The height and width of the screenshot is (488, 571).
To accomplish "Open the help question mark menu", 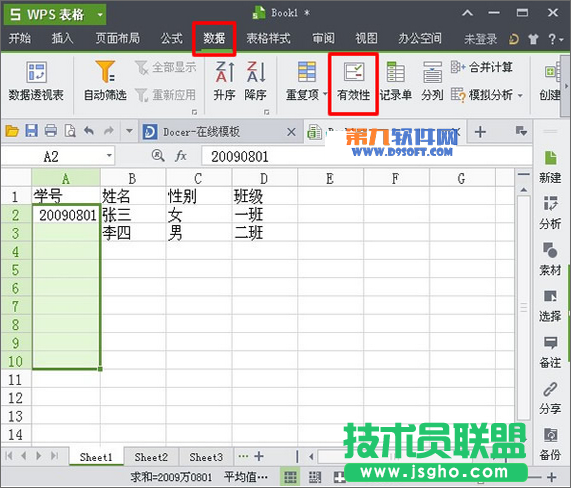I will (556, 39).
